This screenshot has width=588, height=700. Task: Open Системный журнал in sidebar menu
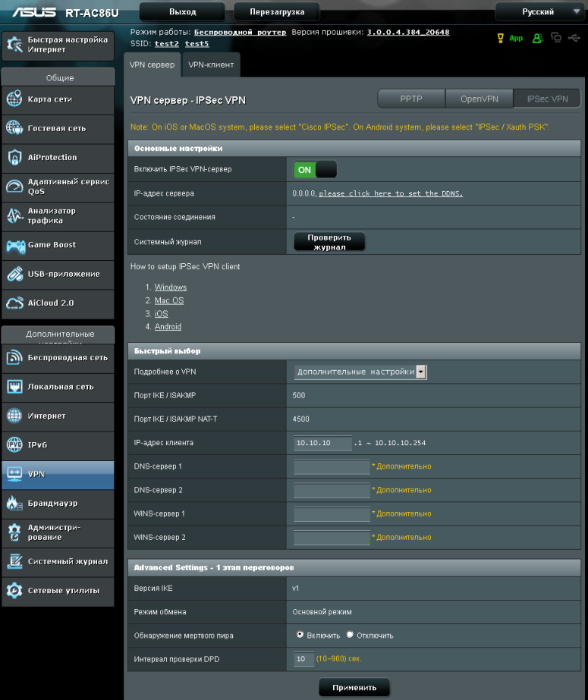point(58,562)
